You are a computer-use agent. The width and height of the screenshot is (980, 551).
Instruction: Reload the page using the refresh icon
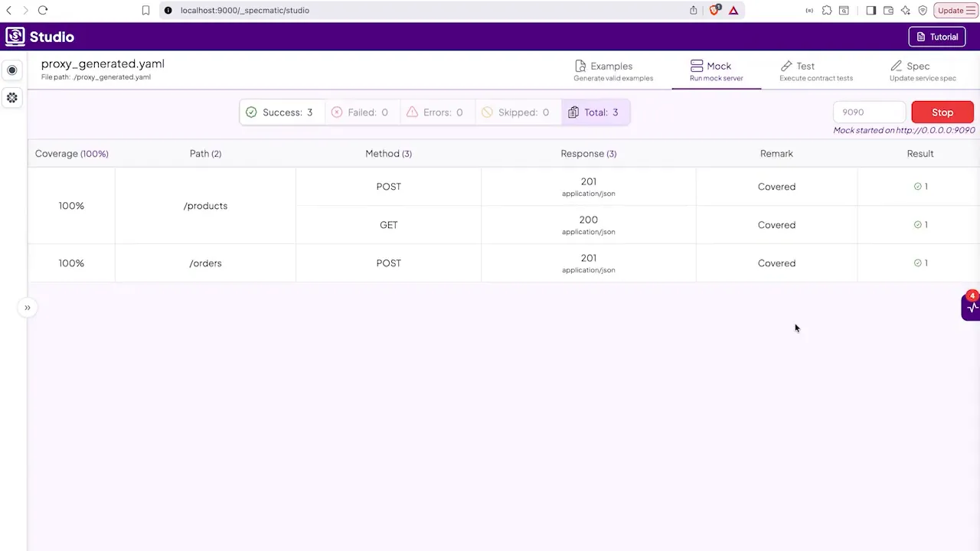[43, 10]
